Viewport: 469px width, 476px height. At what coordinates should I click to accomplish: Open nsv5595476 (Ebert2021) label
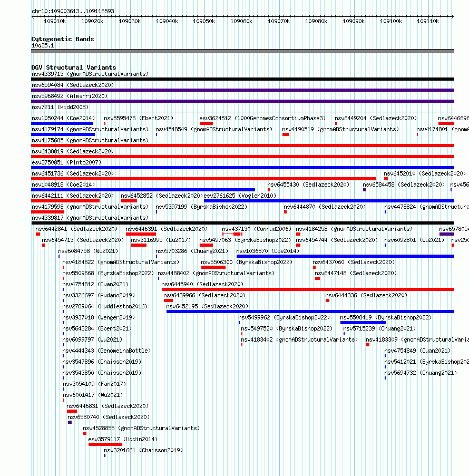click(x=139, y=119)
